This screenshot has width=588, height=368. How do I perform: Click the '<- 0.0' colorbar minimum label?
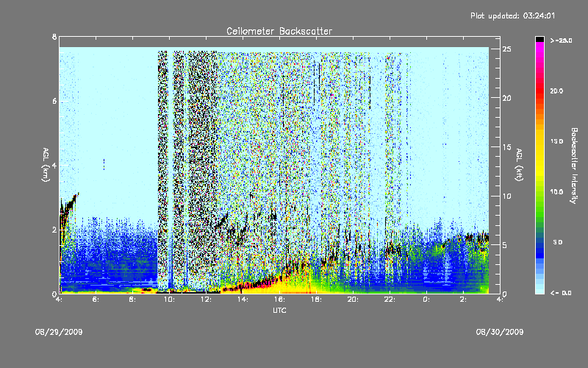click(x=561, y=292)
